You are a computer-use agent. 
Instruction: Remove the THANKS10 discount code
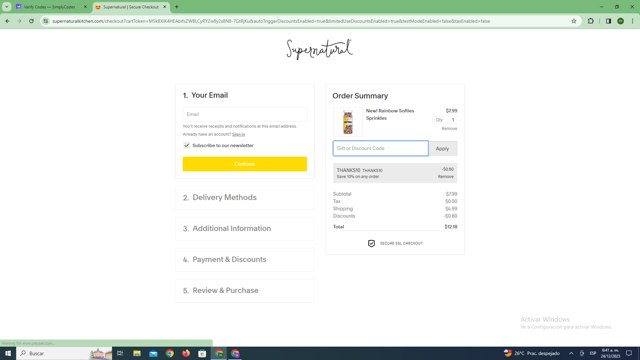[x=446, y=177]
